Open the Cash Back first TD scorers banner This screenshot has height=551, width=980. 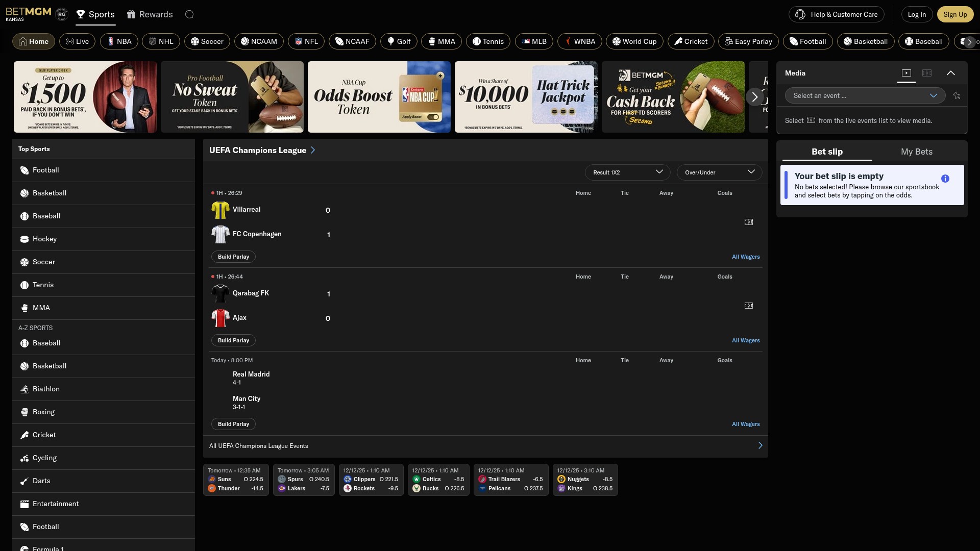[x=673, y=97]
